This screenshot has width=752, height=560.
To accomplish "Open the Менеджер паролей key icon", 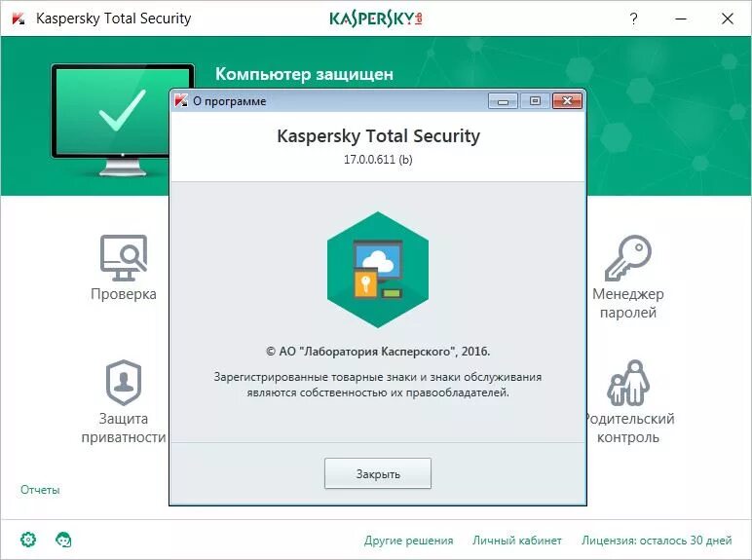I will (628, 257).
